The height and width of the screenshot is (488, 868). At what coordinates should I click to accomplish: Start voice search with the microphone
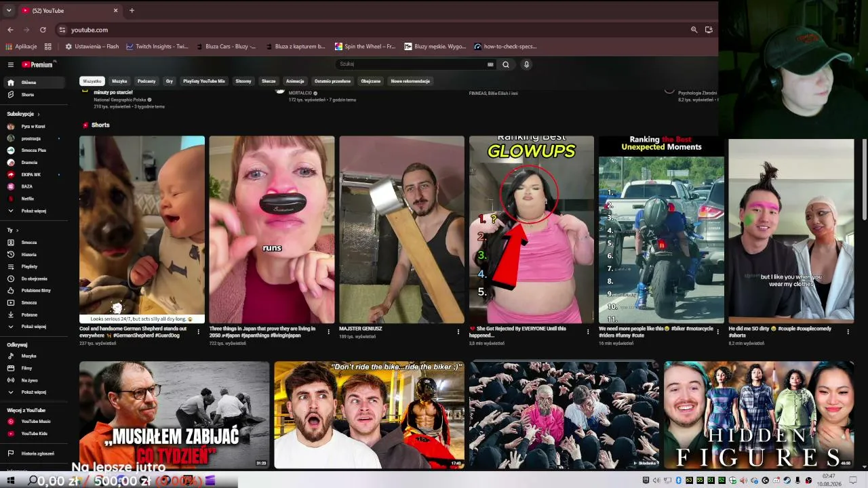tap(526, 64)
